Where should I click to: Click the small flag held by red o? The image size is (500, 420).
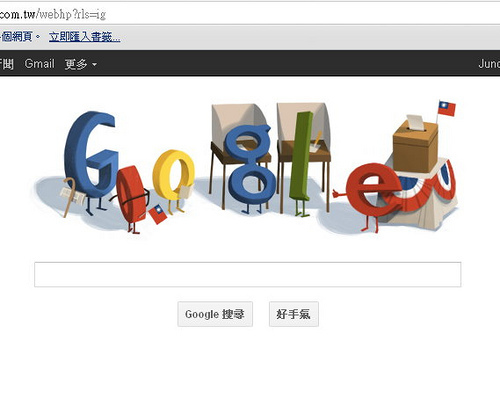click(158, 214)
